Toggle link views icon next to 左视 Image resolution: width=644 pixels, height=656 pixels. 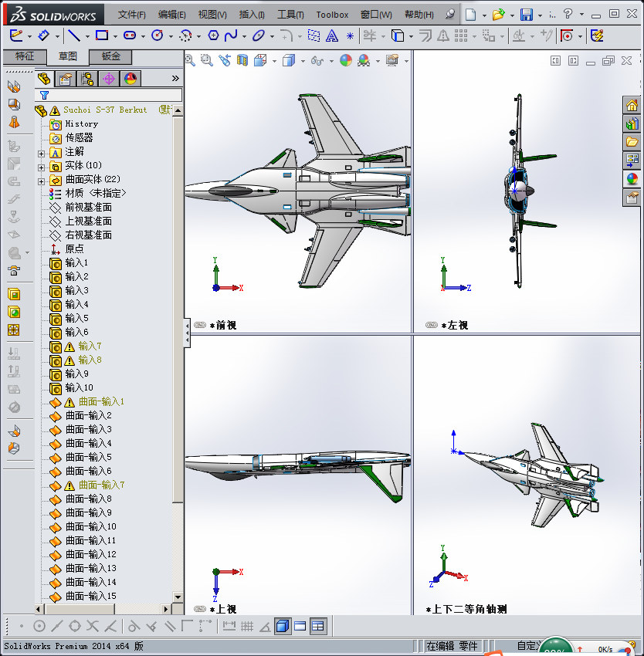pyautogui.click(x=432, y=325)
